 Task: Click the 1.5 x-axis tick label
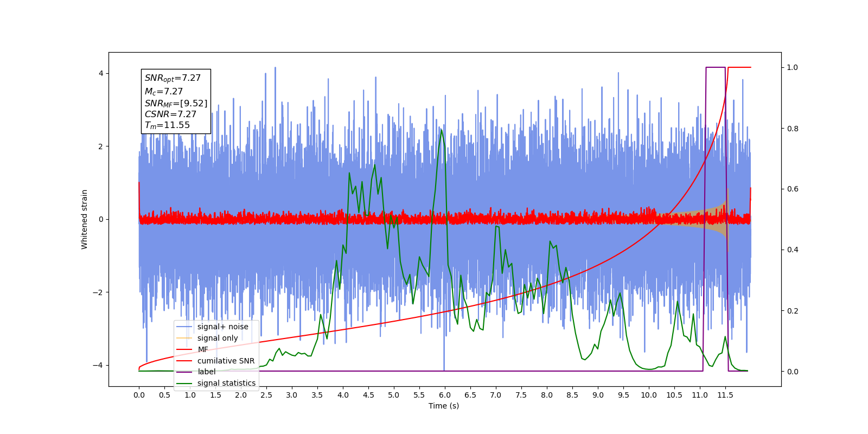pos(215,395)
